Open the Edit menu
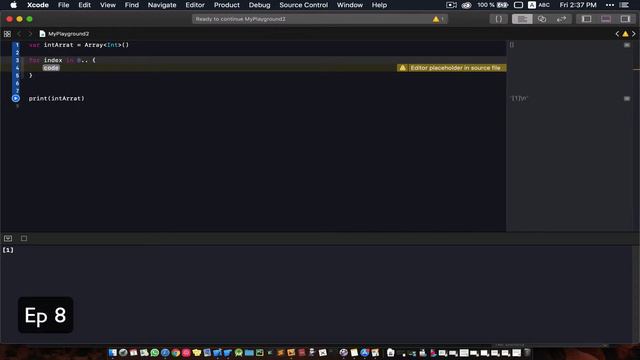The height and width of the screenshot is (360, 640). tap(84, 5)
